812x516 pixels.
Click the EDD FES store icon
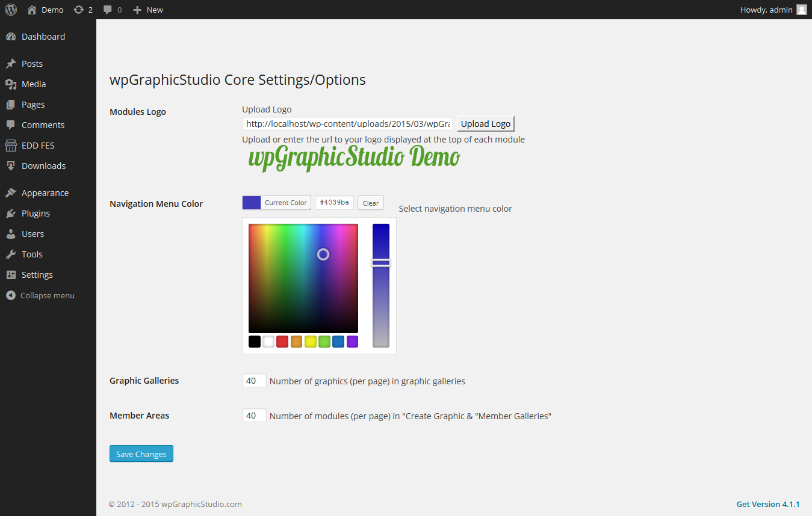11,146
